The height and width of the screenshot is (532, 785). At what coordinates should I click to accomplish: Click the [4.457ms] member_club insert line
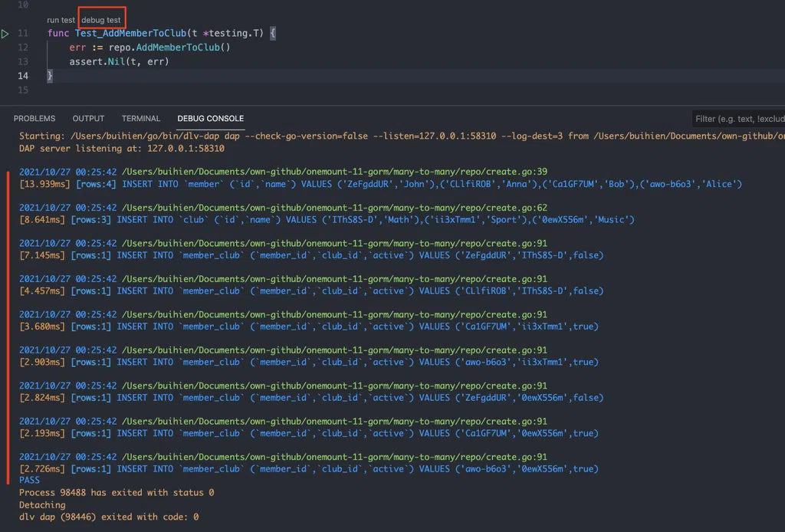pyautogui.click(x=311, y=291)
